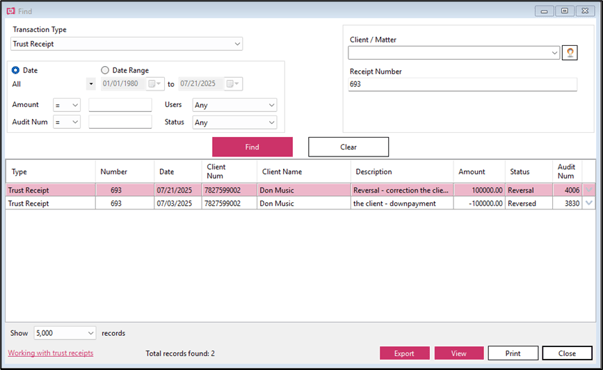
Task: Select the row dated 07/03/2025
Action: (300, 203)
